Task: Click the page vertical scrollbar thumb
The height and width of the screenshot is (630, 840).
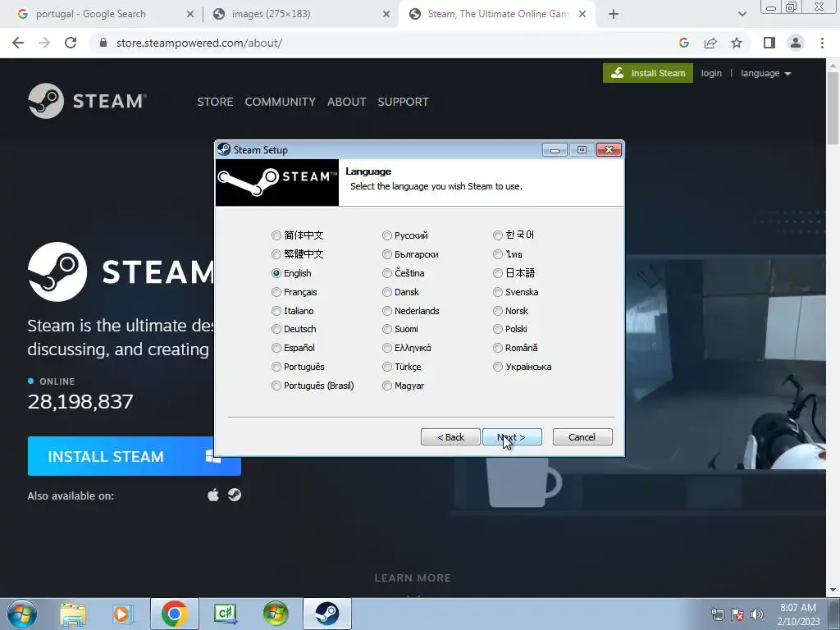Action: coord(833,107)
